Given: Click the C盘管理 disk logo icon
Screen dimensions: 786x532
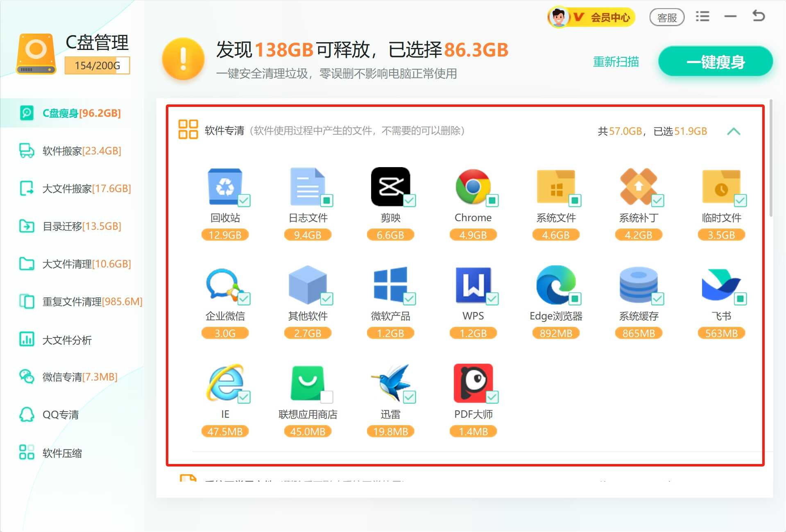Looking at the screenshot, I should click(x=36, y=54).
